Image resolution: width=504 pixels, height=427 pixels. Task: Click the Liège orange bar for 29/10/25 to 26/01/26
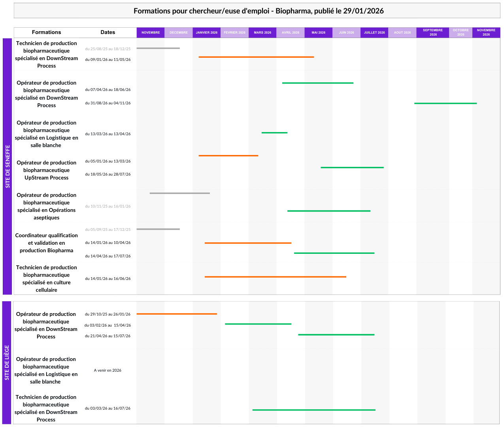[177, 314]
